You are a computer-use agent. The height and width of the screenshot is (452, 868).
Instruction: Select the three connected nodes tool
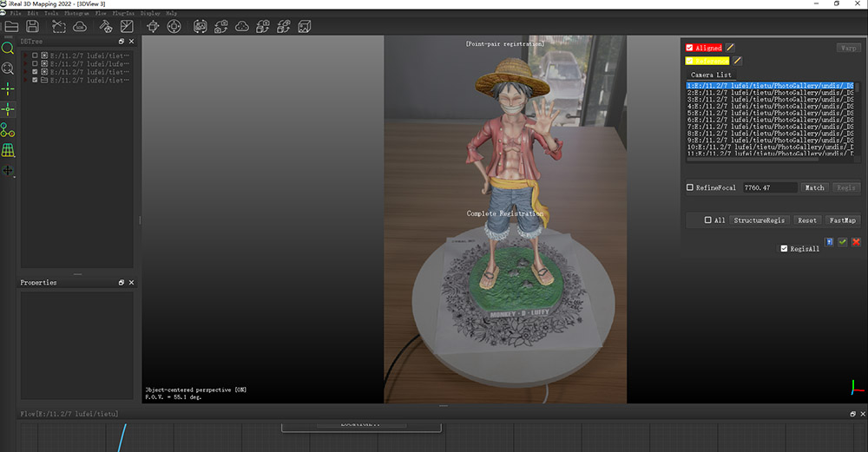(x=8, y=130)
